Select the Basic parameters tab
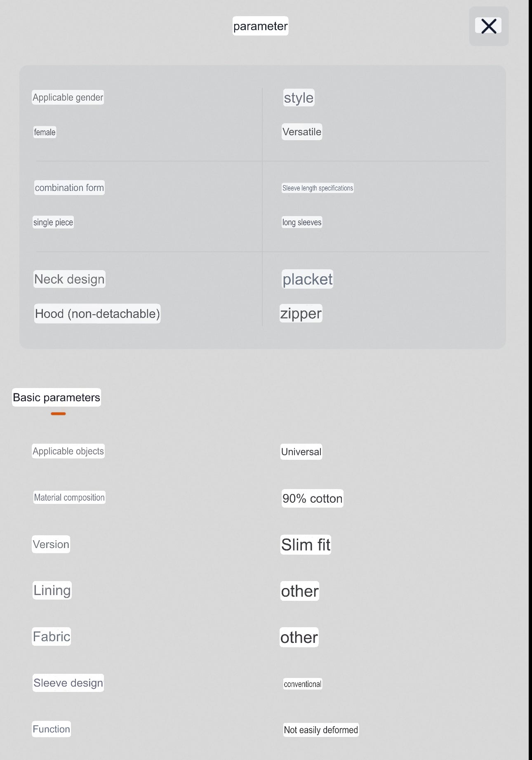This screenshot has height=760, width=532. click(56, 398)
